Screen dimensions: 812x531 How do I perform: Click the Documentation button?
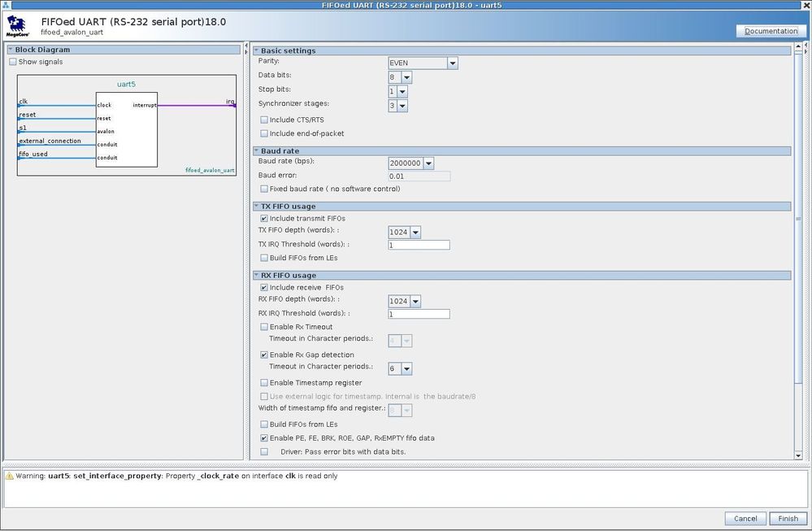771,31
